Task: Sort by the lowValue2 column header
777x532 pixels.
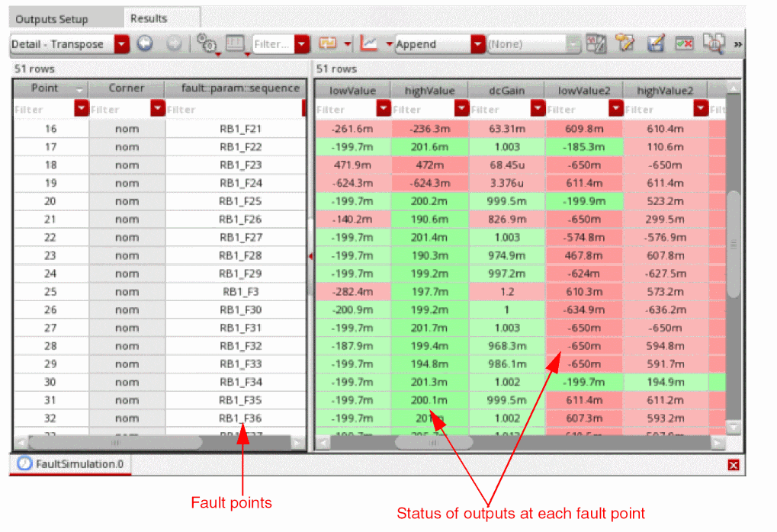Action: coord(584,90)
